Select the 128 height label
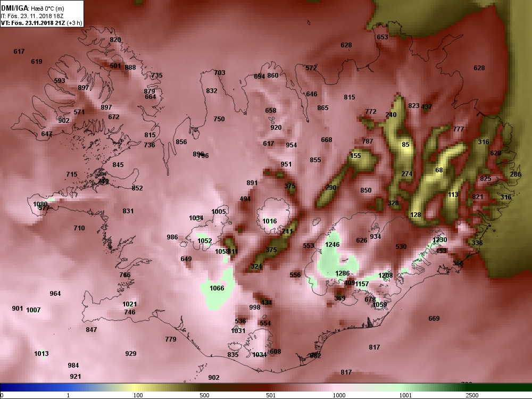The width and height of the screenshot is (532, 399). [x=415, y=215]
